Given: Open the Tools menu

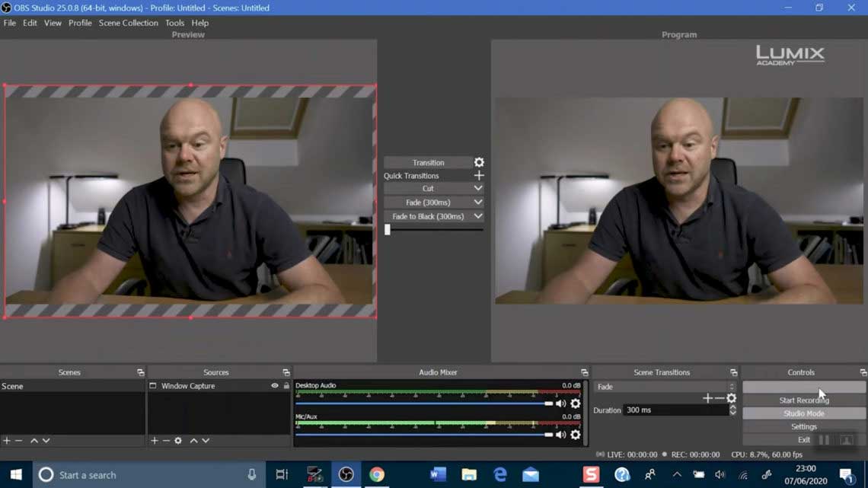Looking at the screenshot, I should tap(174, 23).
